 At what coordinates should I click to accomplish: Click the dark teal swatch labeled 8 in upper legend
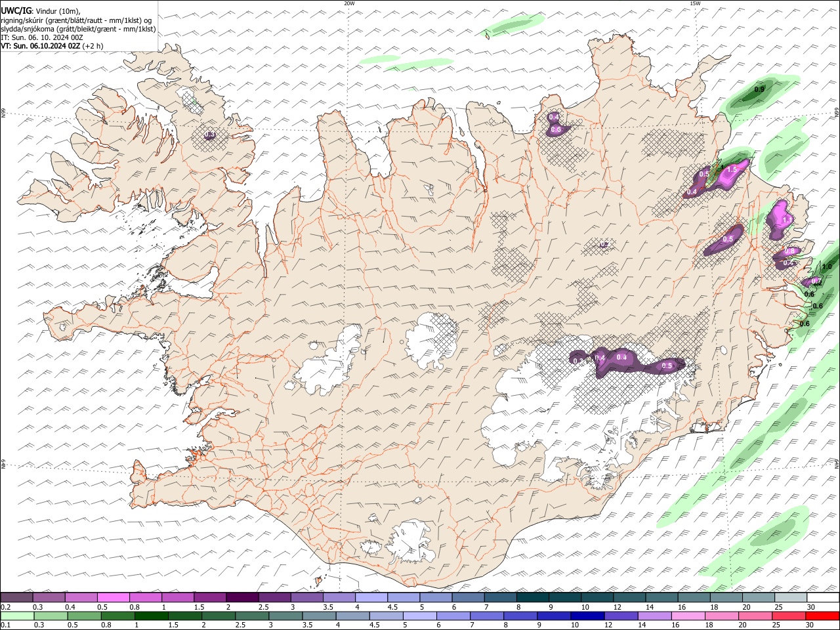click(533, 597)
